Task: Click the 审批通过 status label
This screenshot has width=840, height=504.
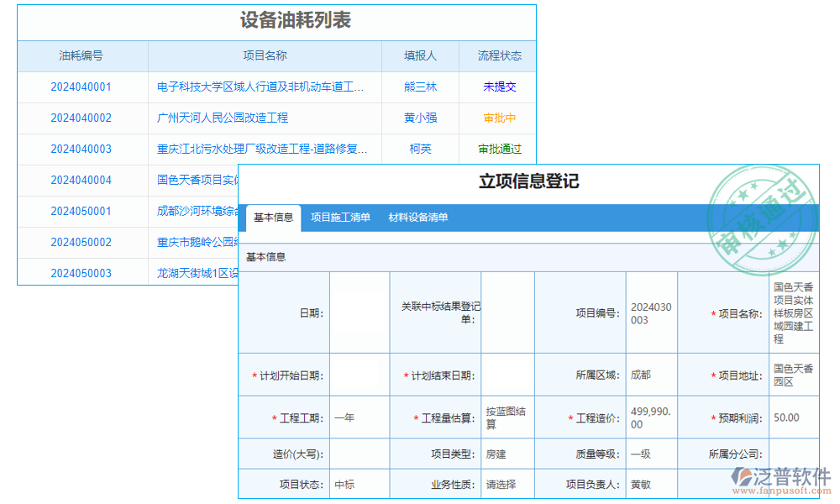Action: (499, 149)
